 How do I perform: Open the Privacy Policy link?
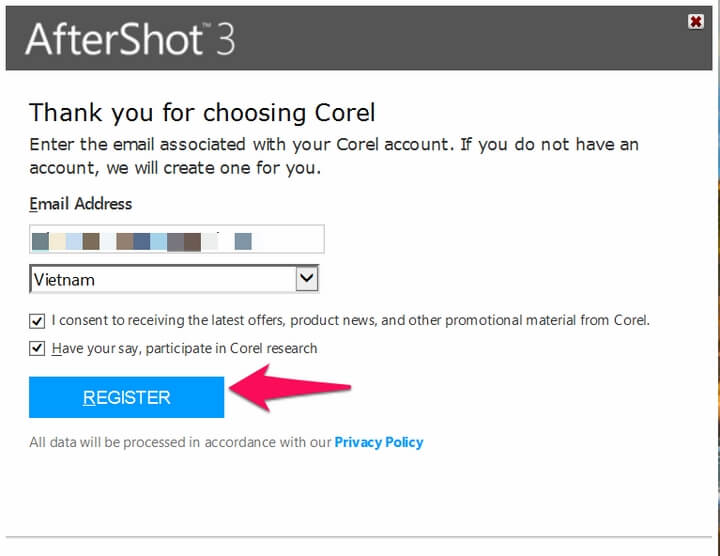click(x=379, y=442)
